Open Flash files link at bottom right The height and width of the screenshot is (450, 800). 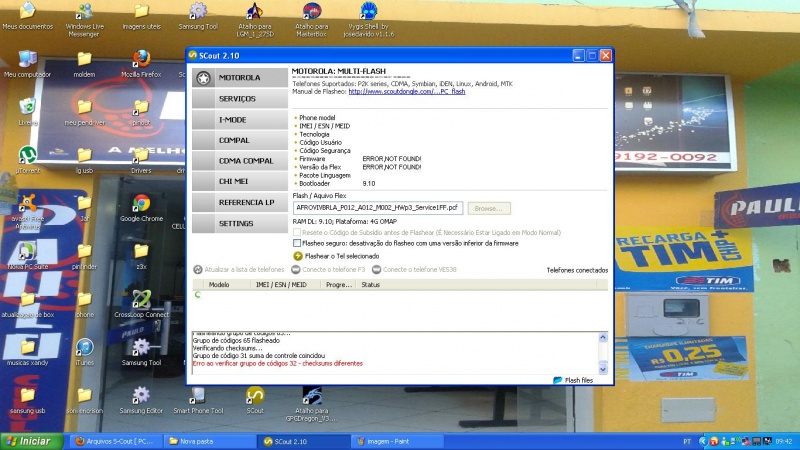(x=573, y=380)
